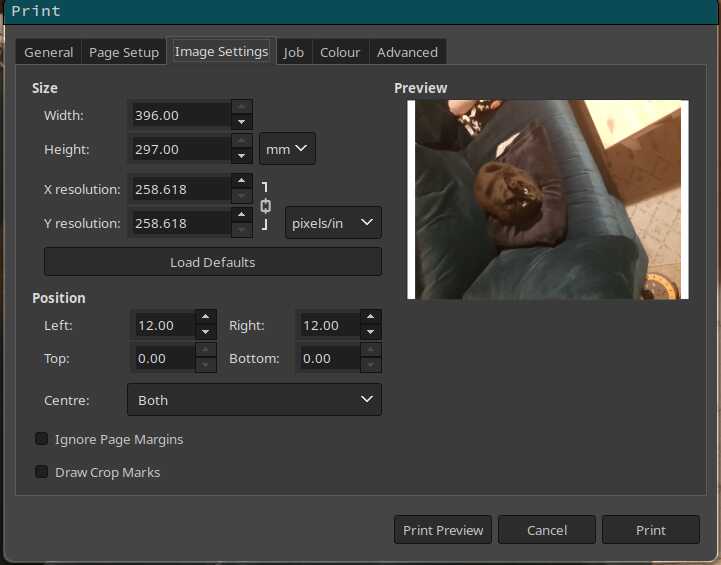This screenshot has width=721, height=565.
Task: Increase Left position with up arrow
Action: point(205,317)
